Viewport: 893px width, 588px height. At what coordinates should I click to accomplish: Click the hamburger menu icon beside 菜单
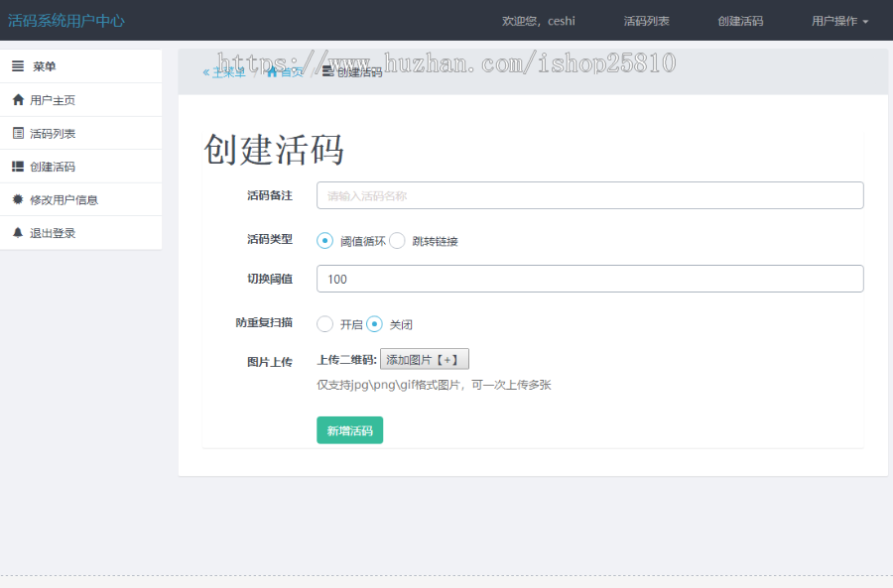pyautogui.click(x=18, y=66)
